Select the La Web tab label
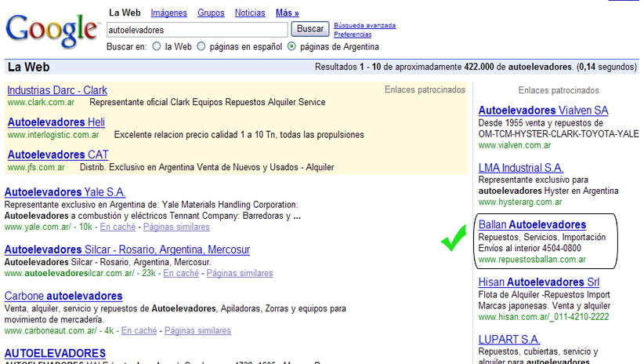 click(125, 13)
